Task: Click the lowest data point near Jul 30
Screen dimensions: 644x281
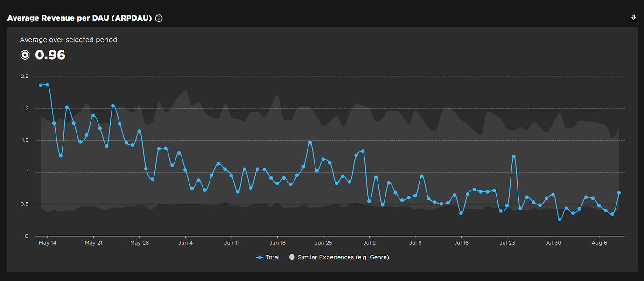Action: (x=559, y=218)
